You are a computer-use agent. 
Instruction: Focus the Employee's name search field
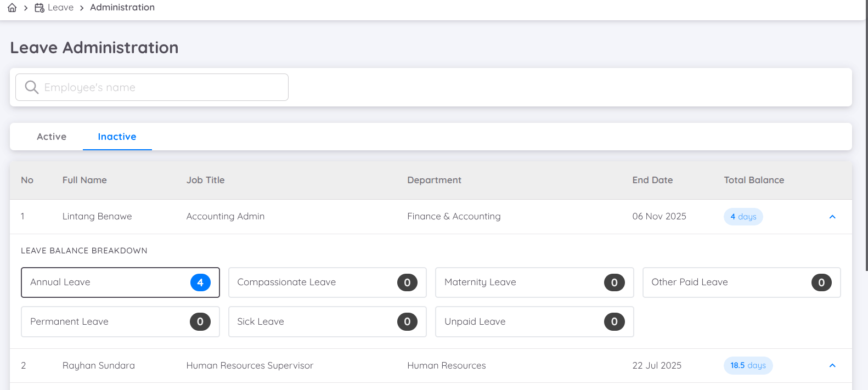152,87
